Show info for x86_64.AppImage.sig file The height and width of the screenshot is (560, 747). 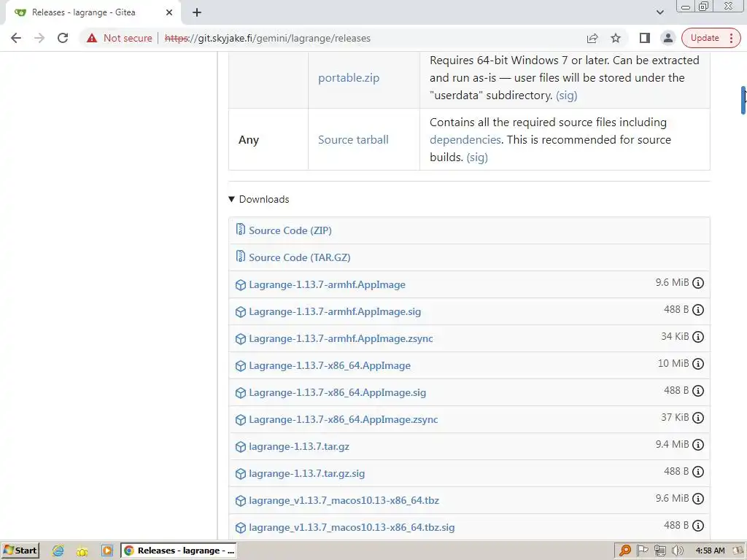pyautogui.click(x=698, y=391)
